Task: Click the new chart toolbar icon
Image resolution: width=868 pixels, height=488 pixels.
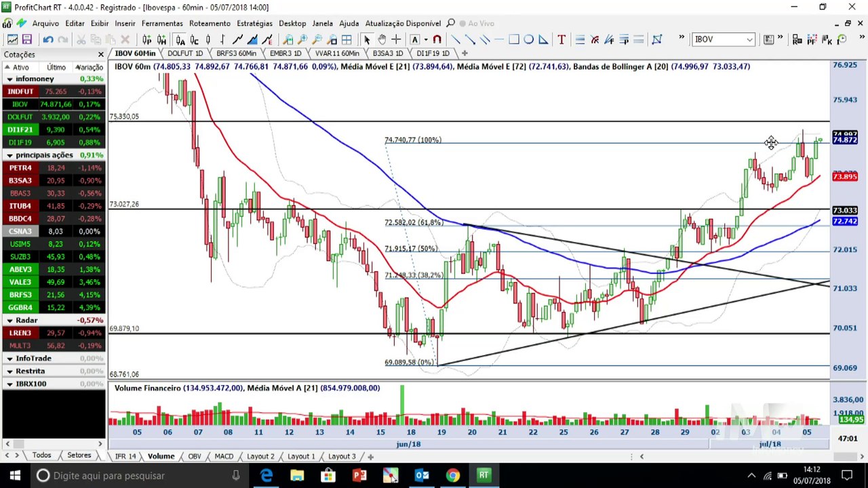Action: pyautogui.click(x=12, y=40)
